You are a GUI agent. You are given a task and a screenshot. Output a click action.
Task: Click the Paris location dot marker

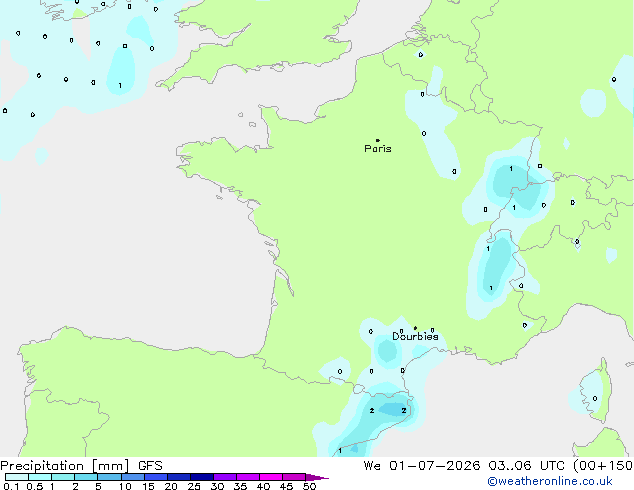378,140
